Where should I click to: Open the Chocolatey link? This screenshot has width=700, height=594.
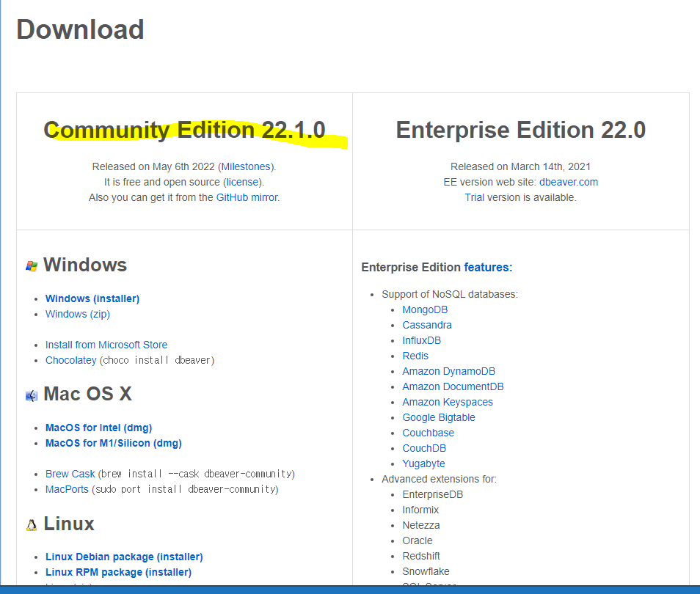pos(71,360)
